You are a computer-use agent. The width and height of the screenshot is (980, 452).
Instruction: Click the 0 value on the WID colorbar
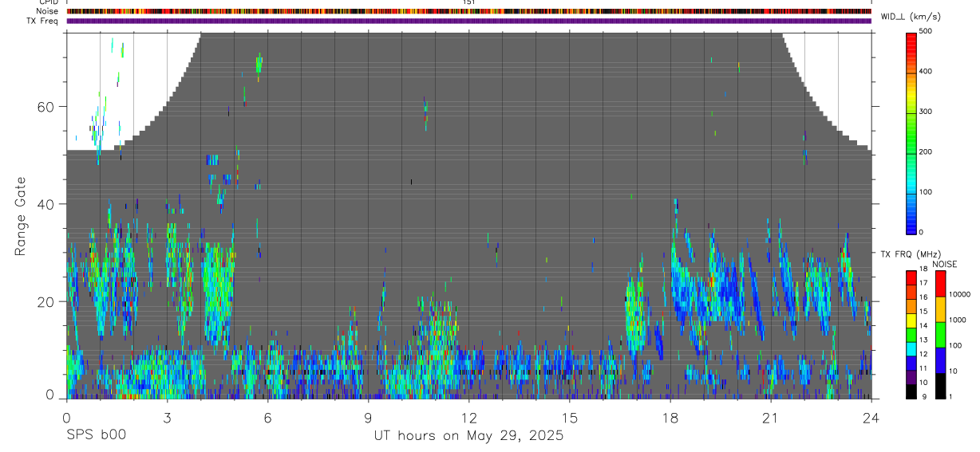921,232
